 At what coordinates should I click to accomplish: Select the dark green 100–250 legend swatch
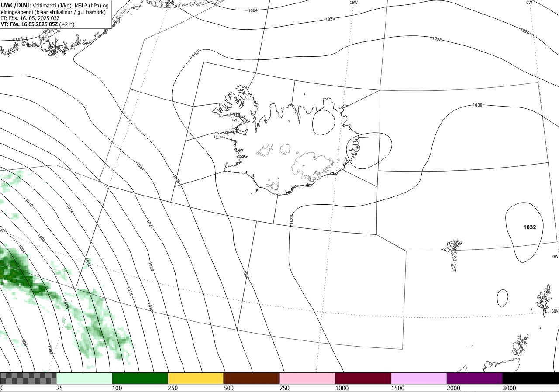click(x=140, y=378)
